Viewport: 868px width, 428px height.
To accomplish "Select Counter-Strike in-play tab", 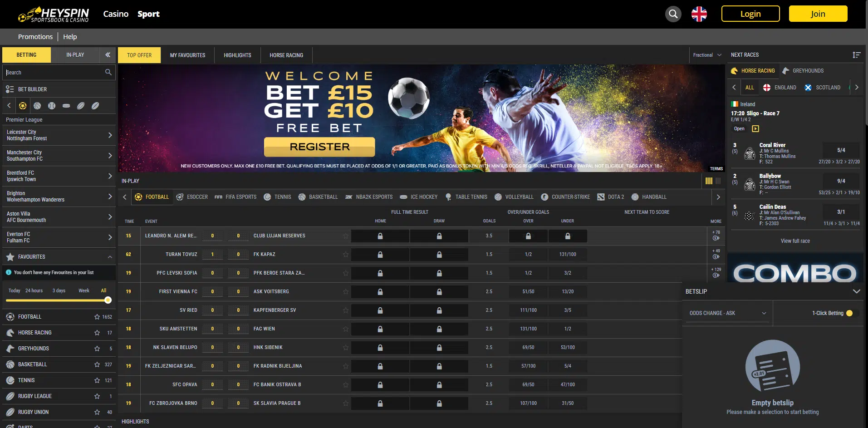I will [x=566, y=197].
